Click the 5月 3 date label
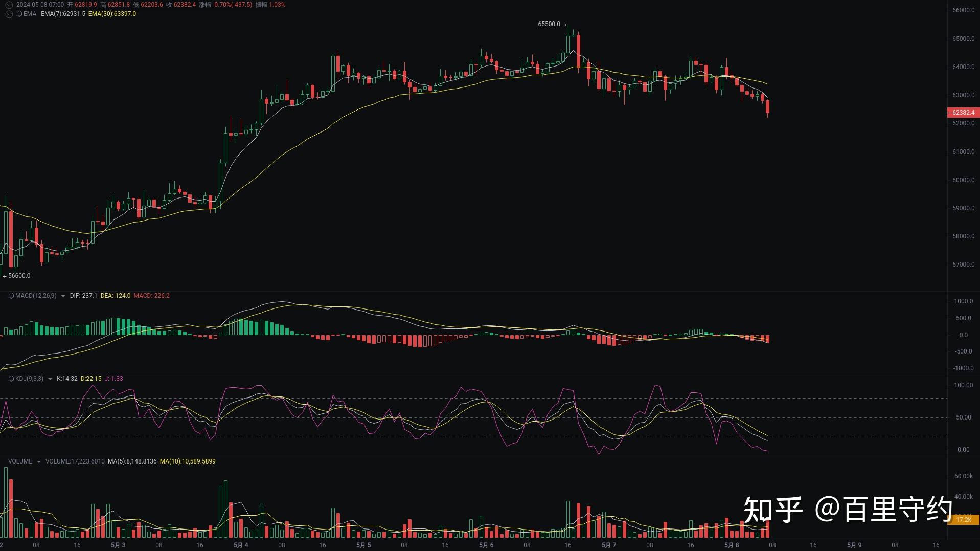The width and height of the screenshot is (980, 551). [x=118, y=545]
